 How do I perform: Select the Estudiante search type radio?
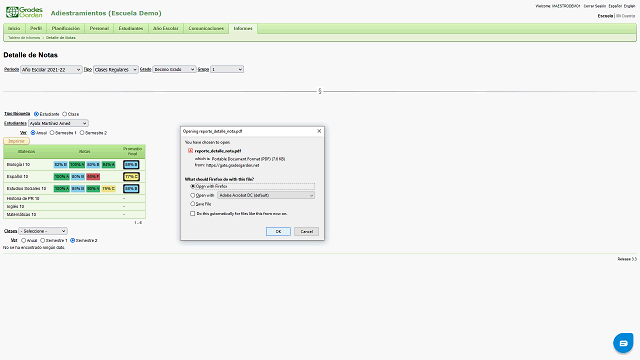pos(36,114)
